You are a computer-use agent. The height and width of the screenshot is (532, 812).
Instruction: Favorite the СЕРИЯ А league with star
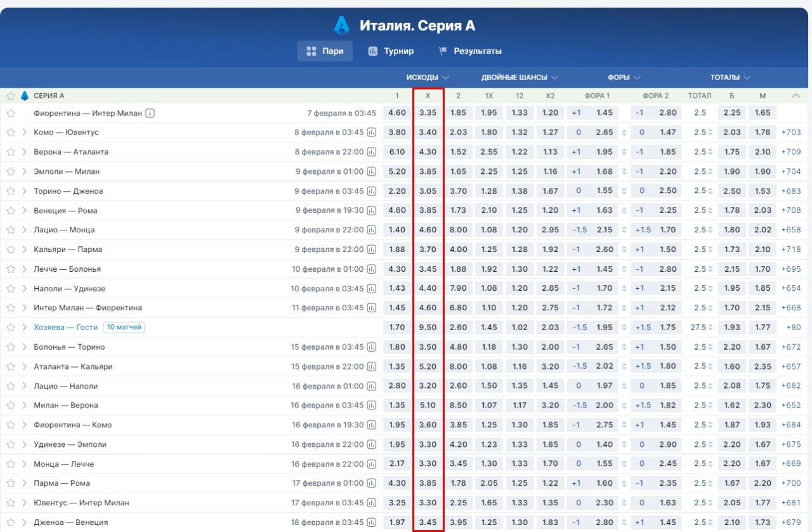[11, 96]
